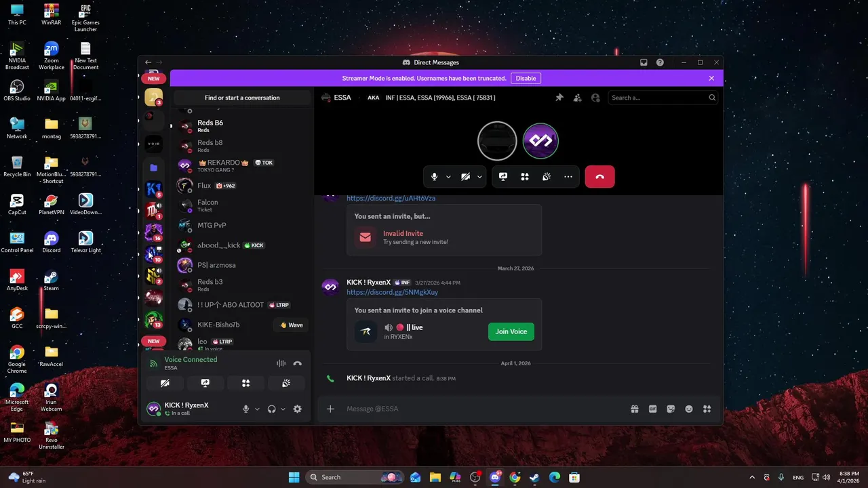
Task: Open the server folder icon in sidebar
Action: [x=154, y=167]
